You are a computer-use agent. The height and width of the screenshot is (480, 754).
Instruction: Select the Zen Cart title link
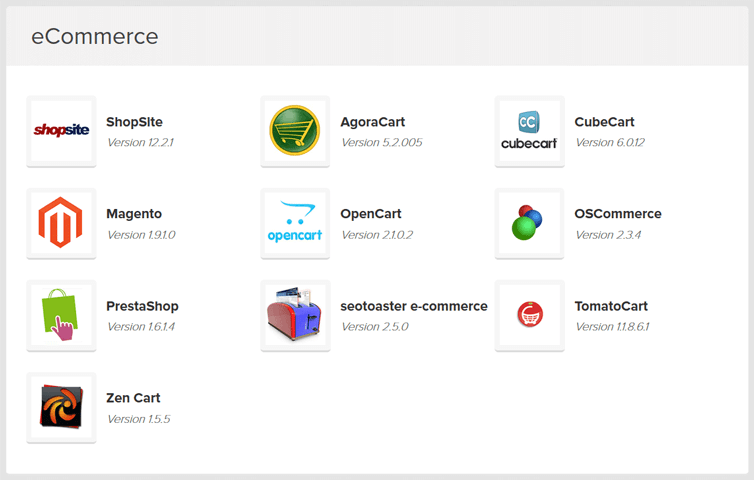(x=133, y=398)
